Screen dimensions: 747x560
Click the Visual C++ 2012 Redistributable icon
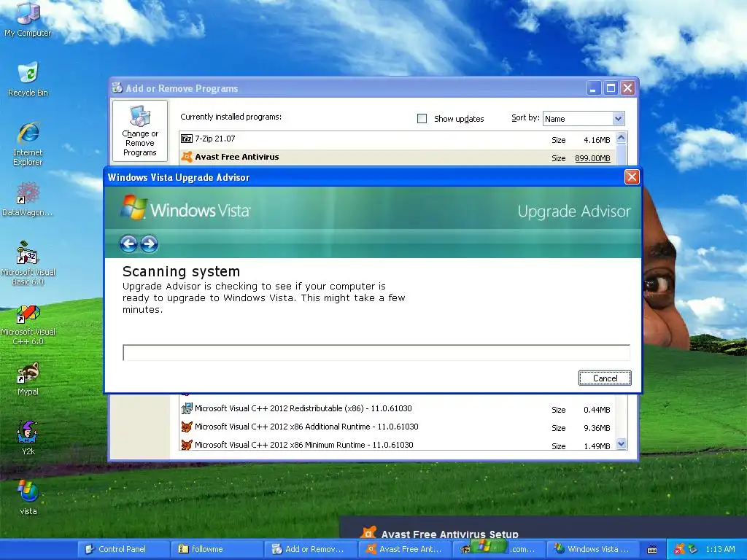187,408
